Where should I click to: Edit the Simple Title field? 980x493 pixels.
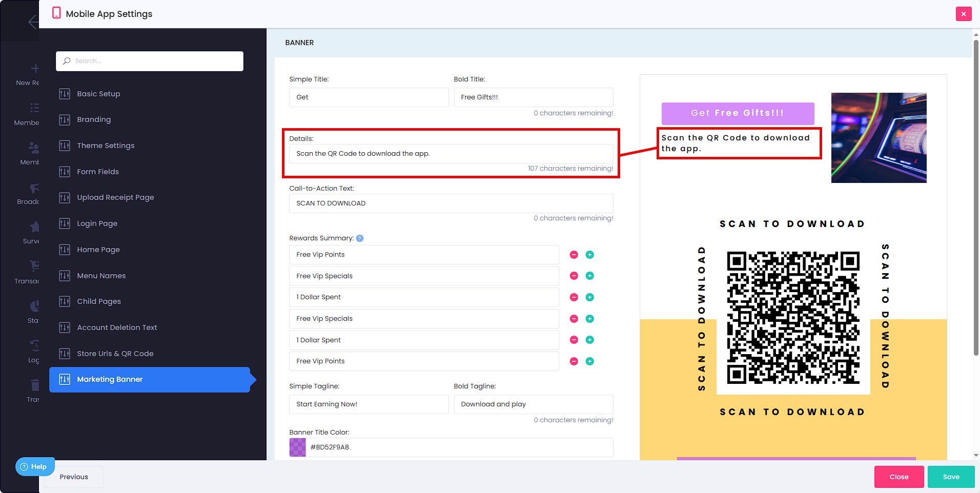pos(369,97)
